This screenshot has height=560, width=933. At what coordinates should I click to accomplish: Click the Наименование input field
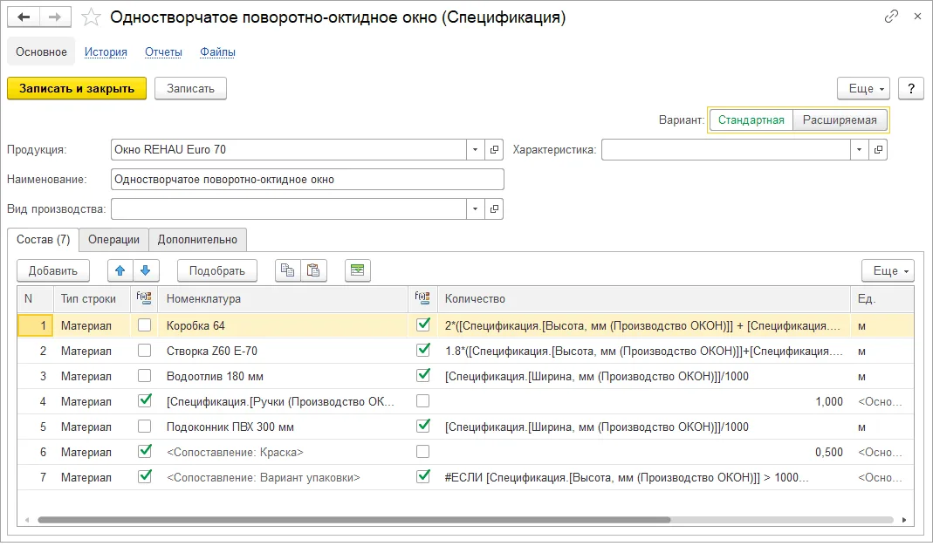point(307,180)
